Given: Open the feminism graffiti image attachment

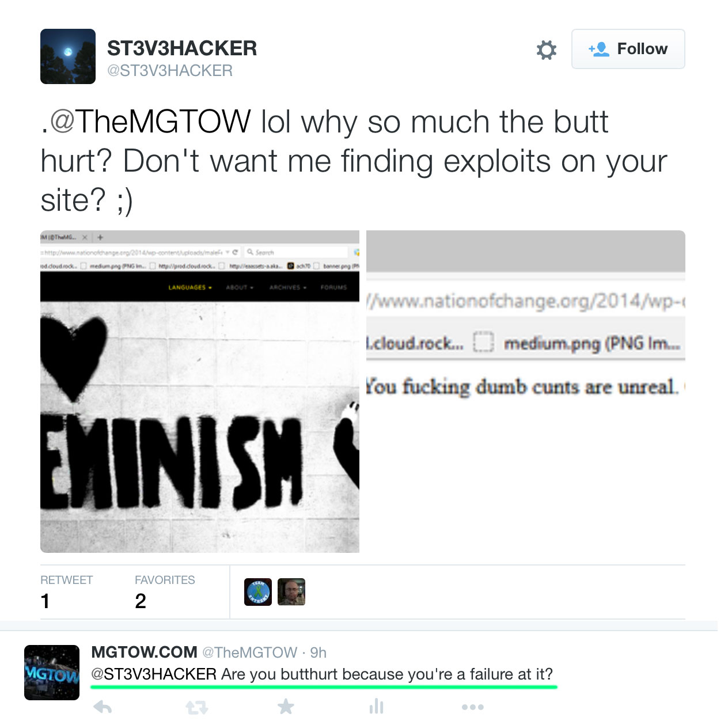Looking at the screenshot, I should [x=200, y=392].
